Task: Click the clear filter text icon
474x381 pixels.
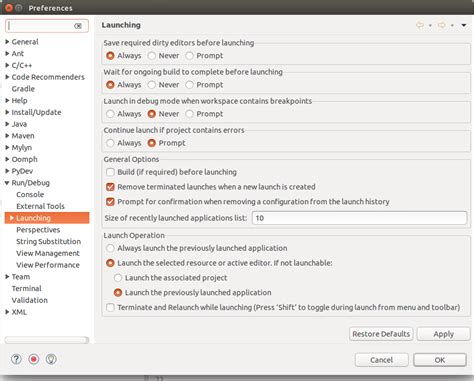Action: tap(78, 26)
